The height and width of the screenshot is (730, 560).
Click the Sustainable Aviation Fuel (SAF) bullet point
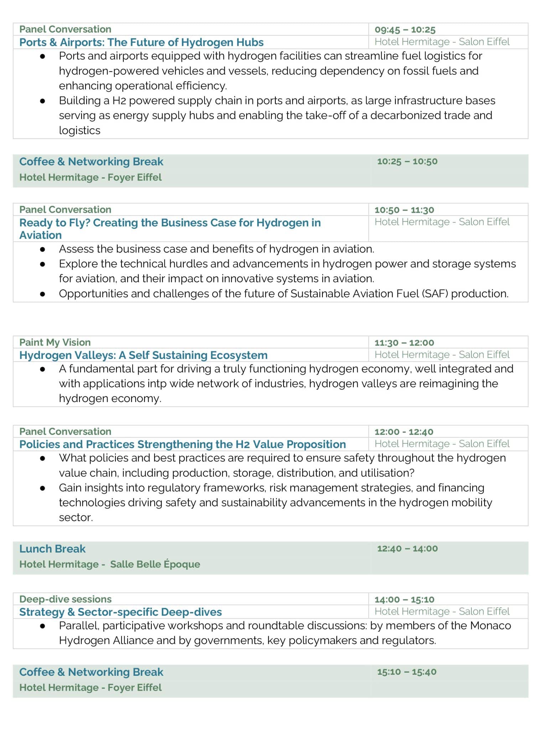tap(283, 294)
